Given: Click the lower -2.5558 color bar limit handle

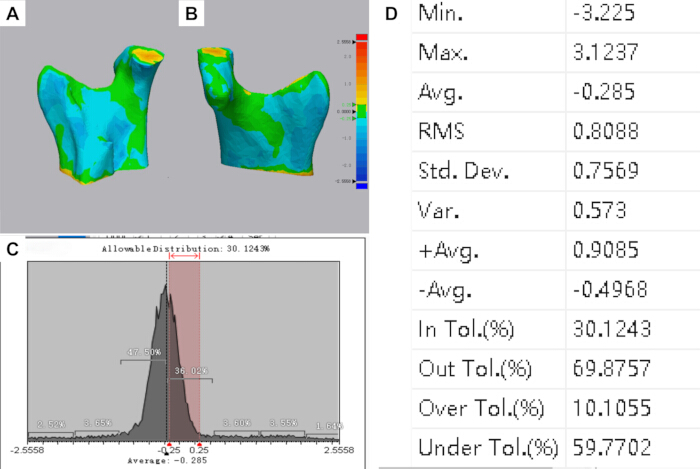Looking at the screenshot, I should pos(354,181).
